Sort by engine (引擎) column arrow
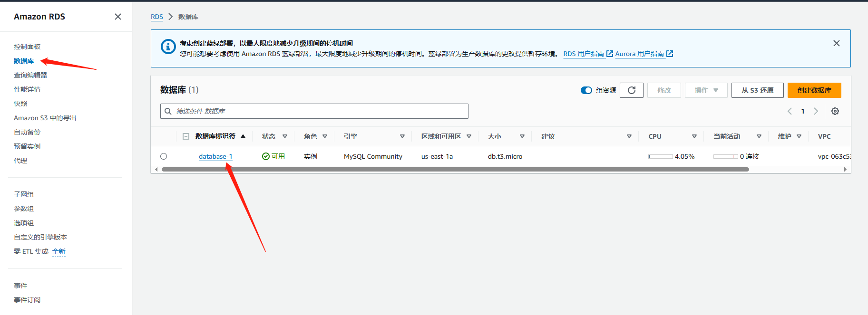This screenshot has height=315, width=868. pyautogui.click(x=402, y=136)
